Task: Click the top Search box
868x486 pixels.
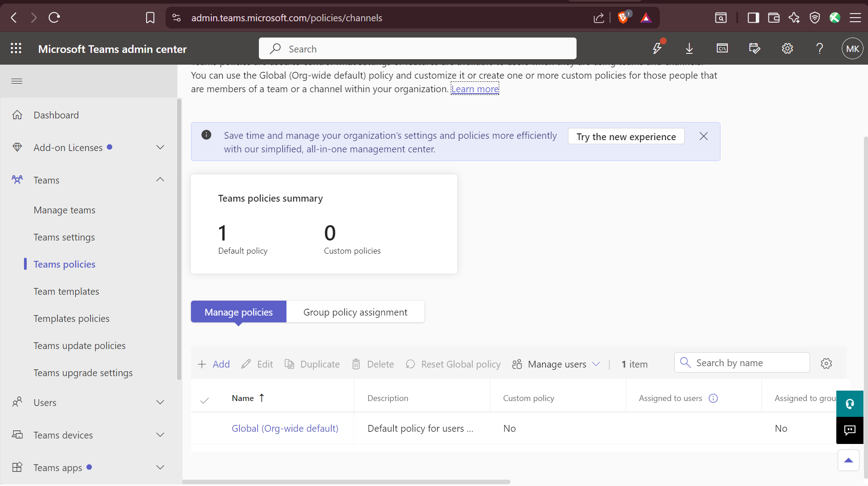Action: pyautogui.click(x=418, y=48)
